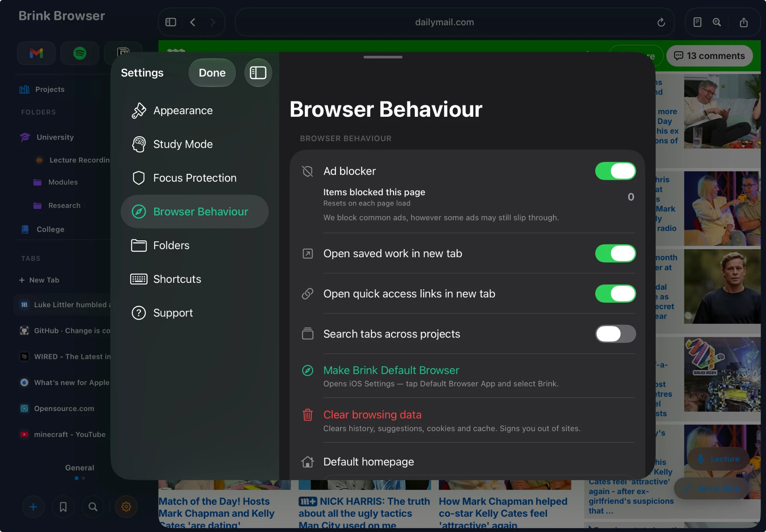Screen dimensions: 766x532
Task: Click Make Brink Default Browser
Action: click(x=391, y=370)
